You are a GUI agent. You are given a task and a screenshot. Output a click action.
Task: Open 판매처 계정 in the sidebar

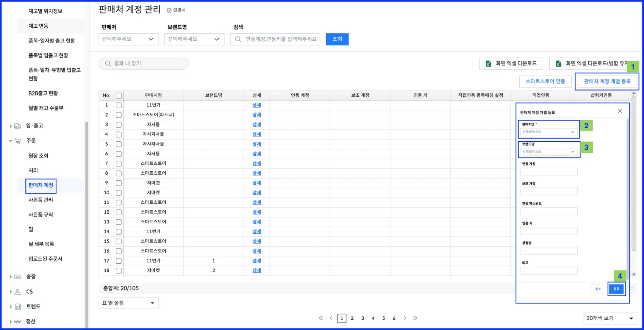point(41,185)
